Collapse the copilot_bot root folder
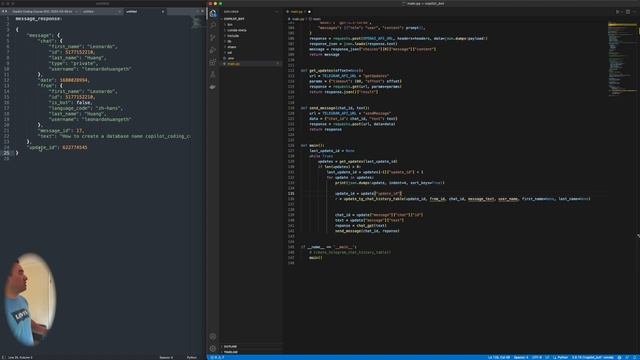The image size is (640, 360). pyautogui.click(x=234, y=19)
